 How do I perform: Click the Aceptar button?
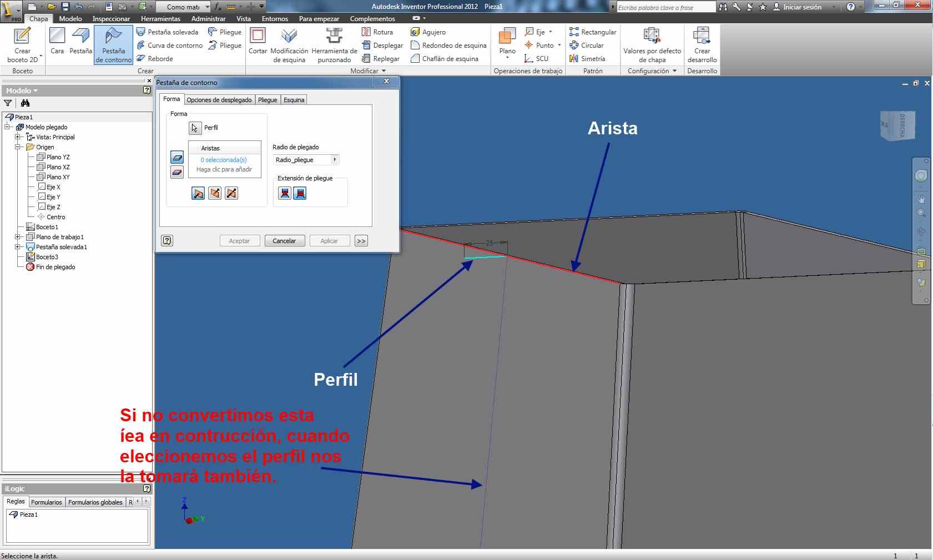(239, 241)
